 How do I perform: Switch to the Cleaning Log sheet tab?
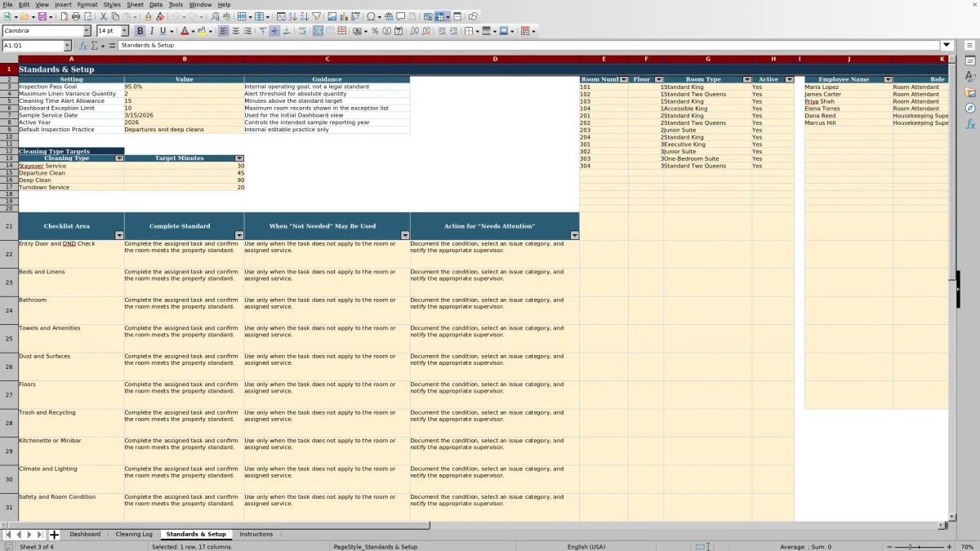tap(134, 534)
